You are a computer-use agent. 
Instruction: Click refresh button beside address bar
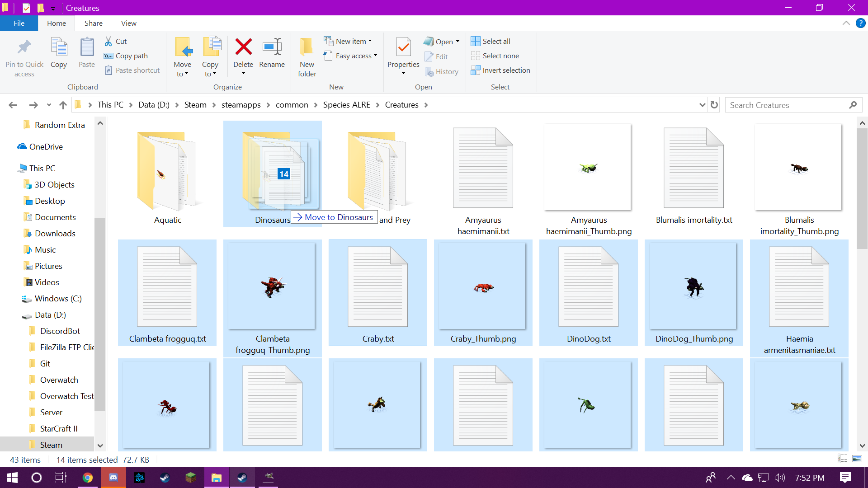pyautogui.click(x=714, y=105)
